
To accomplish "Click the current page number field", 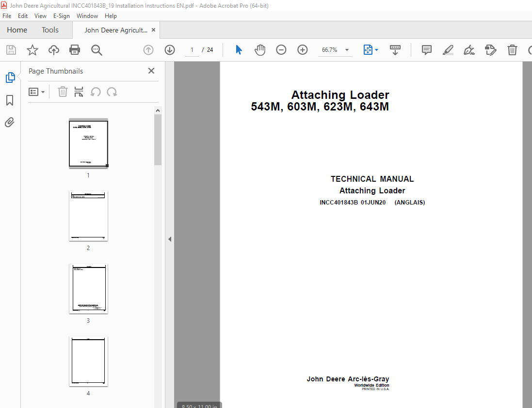I will (x=192, y=50).
